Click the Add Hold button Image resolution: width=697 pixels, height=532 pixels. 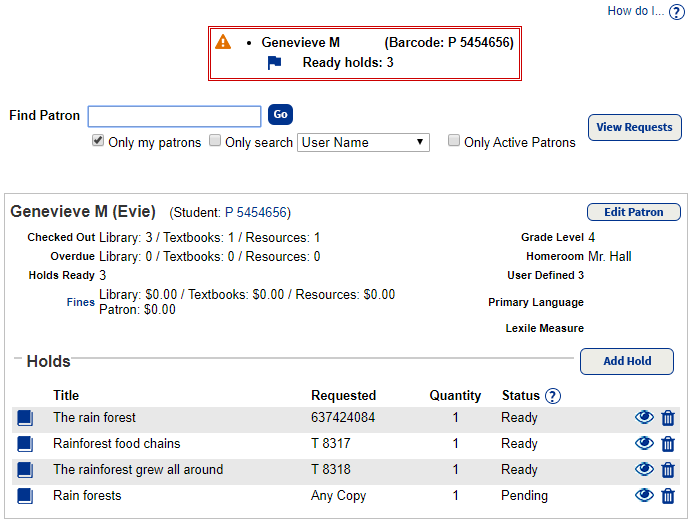pyautogui.click(x=626, y=361)
